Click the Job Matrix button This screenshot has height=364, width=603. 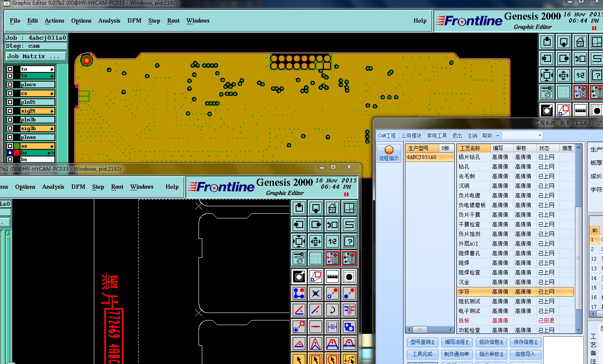coord(36,56)
